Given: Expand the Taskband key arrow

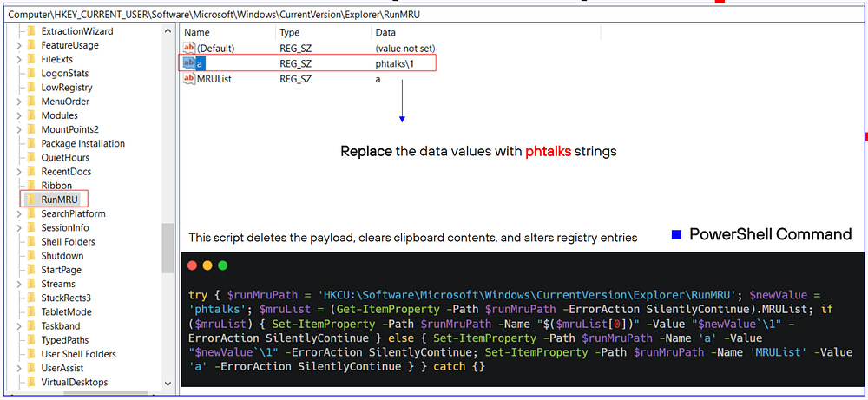Looking at the screenshot, I should pyautogui.click(x=19, y=326).
